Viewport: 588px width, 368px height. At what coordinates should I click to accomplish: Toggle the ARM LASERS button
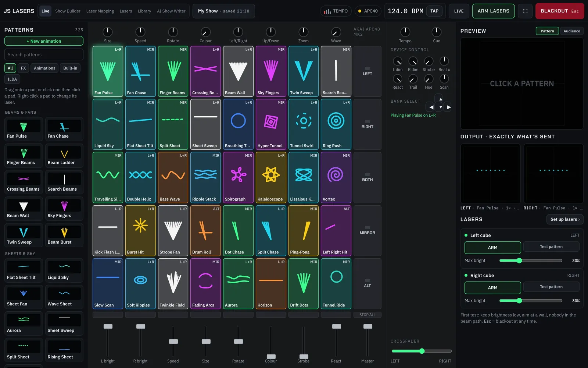[x=494, y=11]
